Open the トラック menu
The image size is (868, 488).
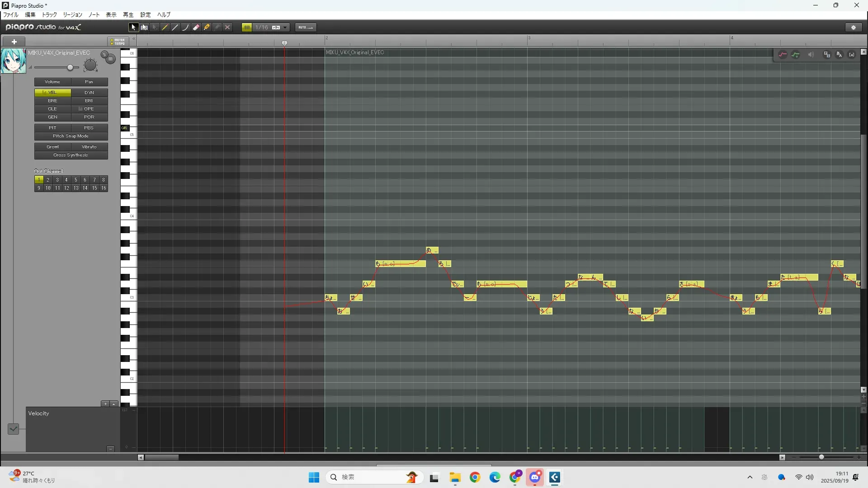[49, 15]
